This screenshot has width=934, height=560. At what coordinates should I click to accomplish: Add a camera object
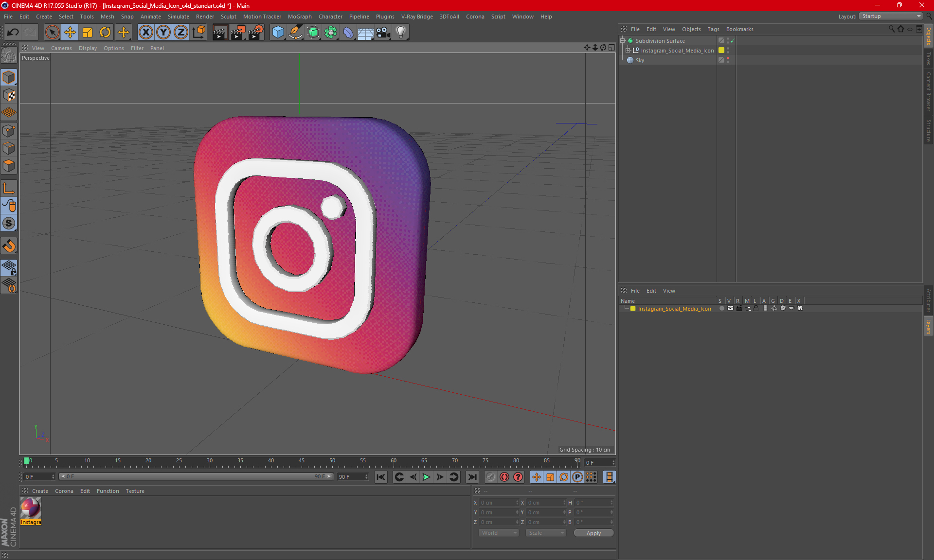coord(383,32)
